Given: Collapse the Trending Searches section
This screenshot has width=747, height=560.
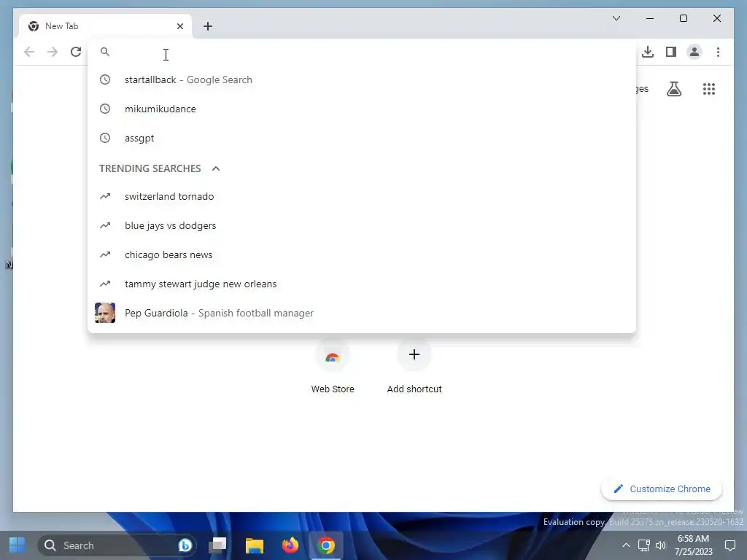Looking at the screenshot, I should coord(216,168).
